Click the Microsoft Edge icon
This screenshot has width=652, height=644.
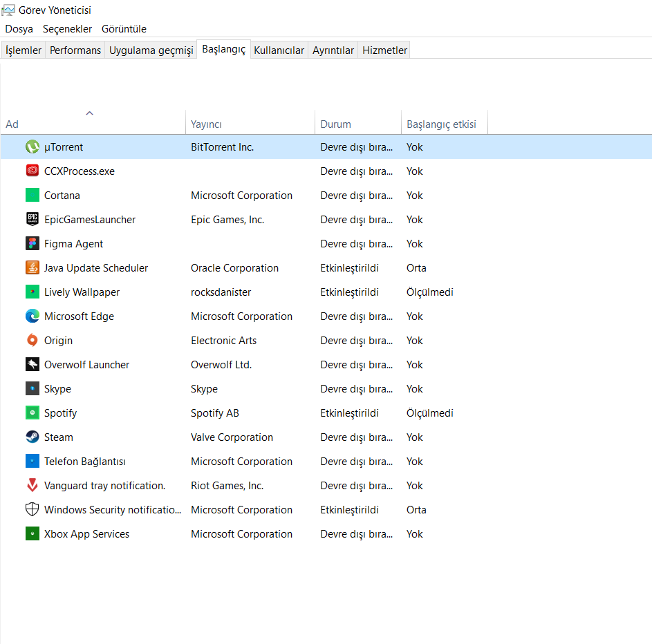[32, 316]
